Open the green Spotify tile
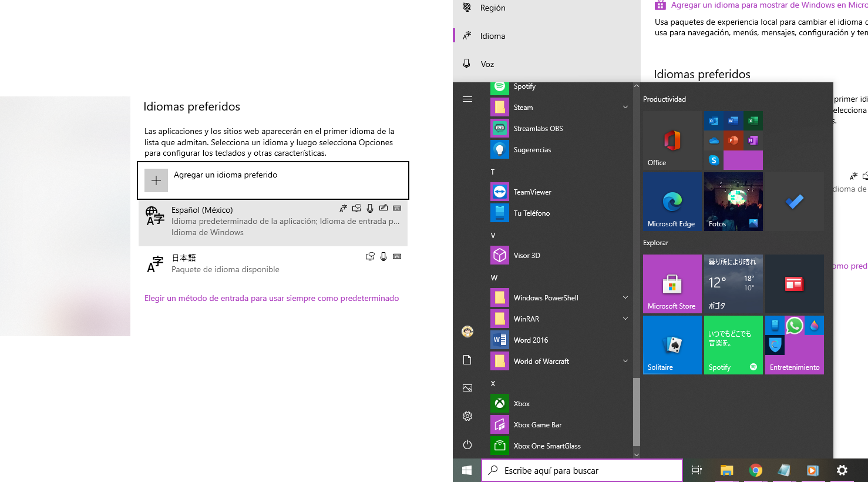868x482 pixels. pos(734,345)
